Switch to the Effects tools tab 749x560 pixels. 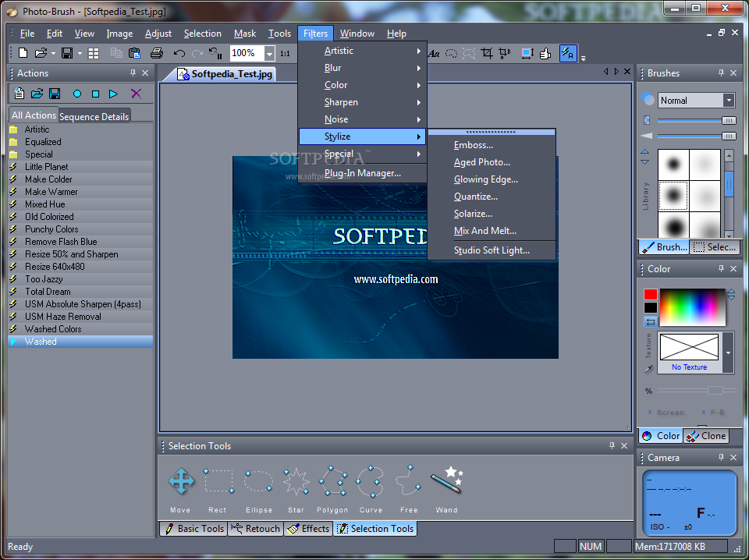308,529
